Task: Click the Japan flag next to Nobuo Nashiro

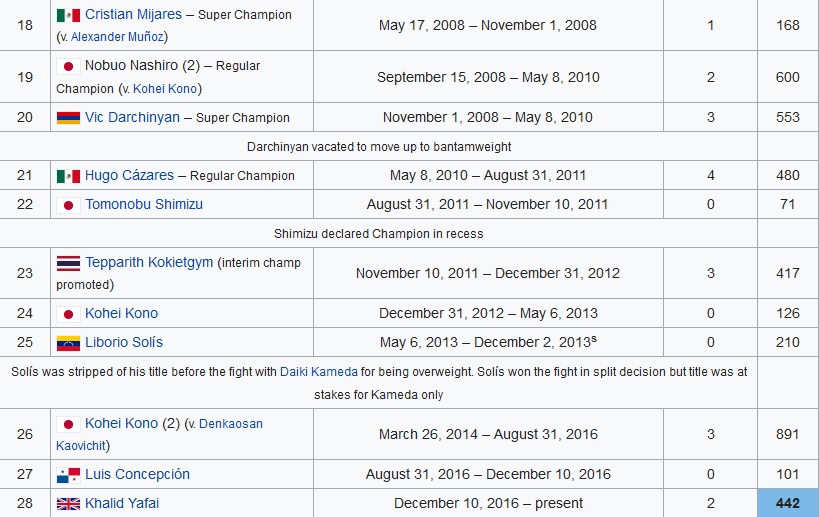Action: point(68,66)
